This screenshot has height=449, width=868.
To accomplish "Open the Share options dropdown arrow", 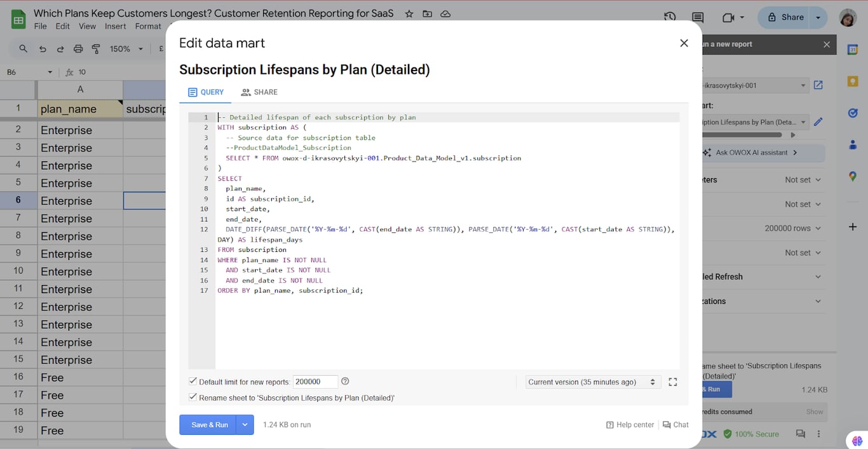I will tap(818, 18).
